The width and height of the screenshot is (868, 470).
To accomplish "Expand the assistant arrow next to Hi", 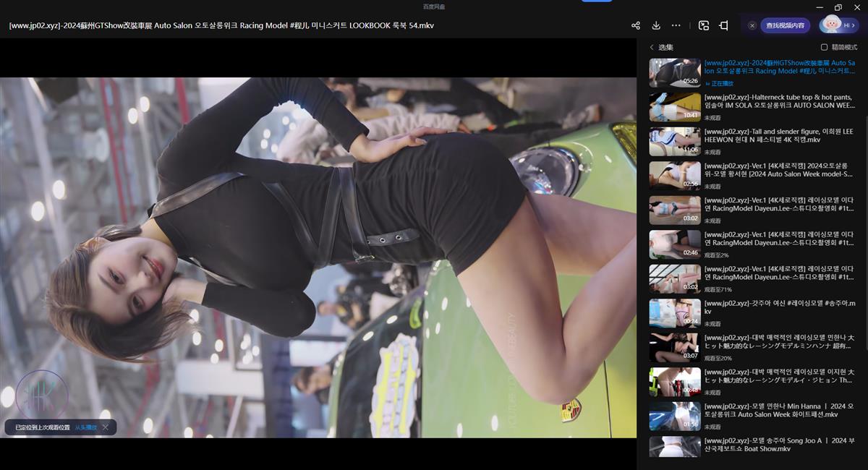I will (854, 25).
